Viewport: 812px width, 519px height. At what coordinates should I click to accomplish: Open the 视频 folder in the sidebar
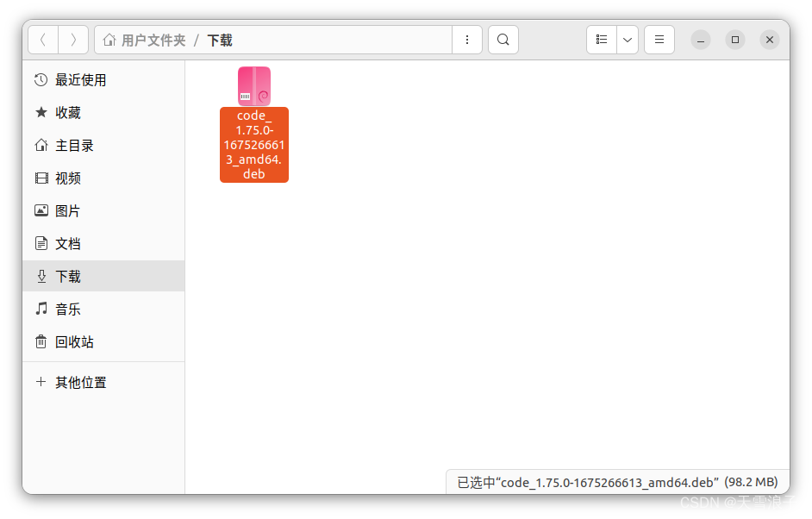103,178
